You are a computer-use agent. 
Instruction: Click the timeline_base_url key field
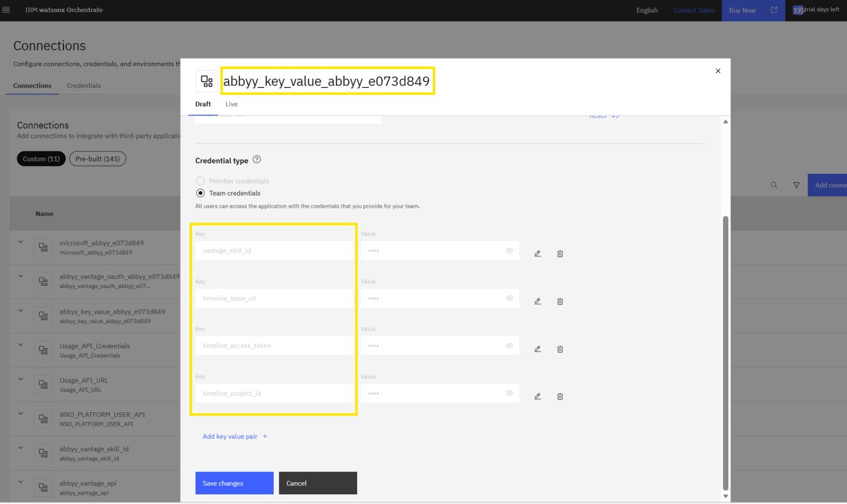coord(274,298)
